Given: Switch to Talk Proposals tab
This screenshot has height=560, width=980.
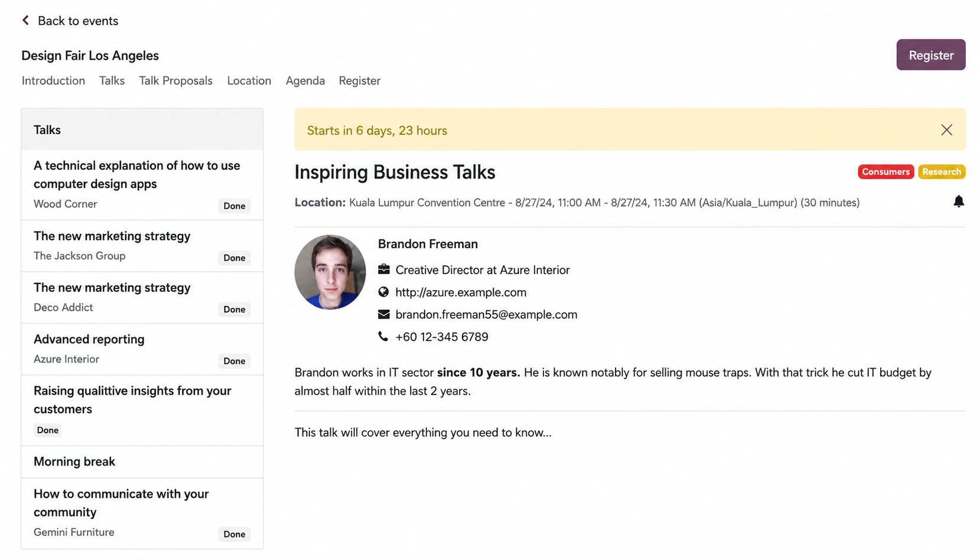Looking at the screenshot, I should pos(175,81).
